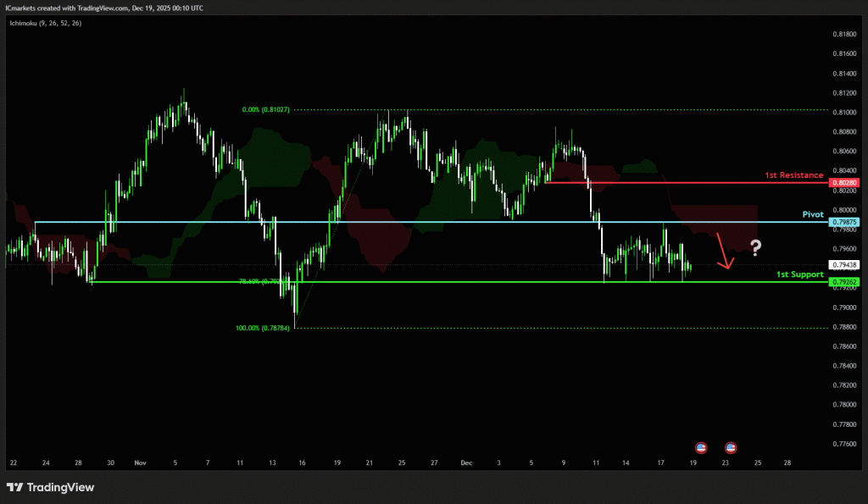Click the white question mark annotation
The image size is (868, 504).
pos(755,247)
